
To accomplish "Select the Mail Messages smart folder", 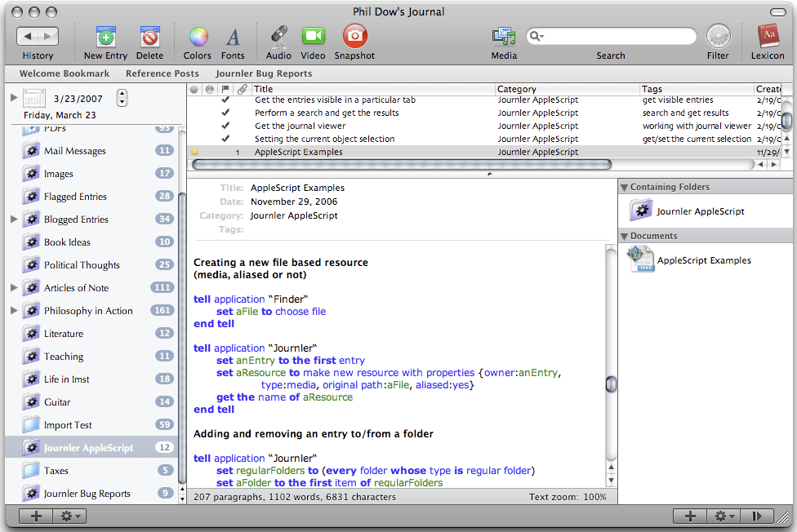I will click(x=91, y=150).
